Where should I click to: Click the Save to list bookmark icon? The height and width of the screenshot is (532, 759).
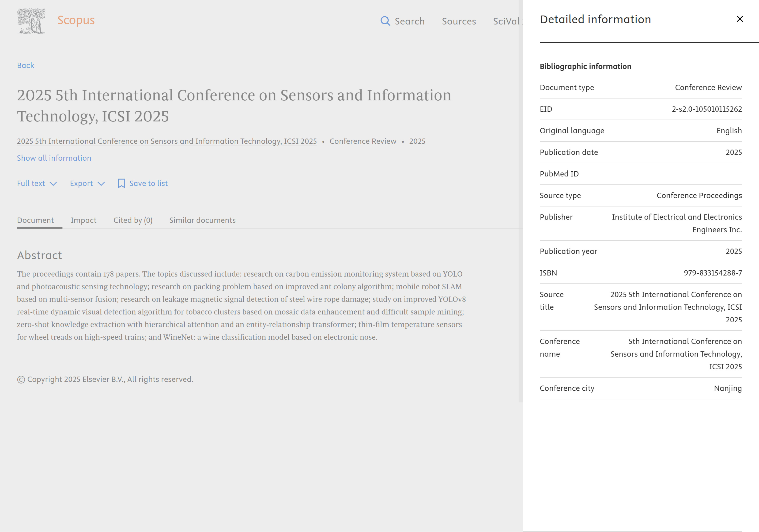[x=122, y=183]
